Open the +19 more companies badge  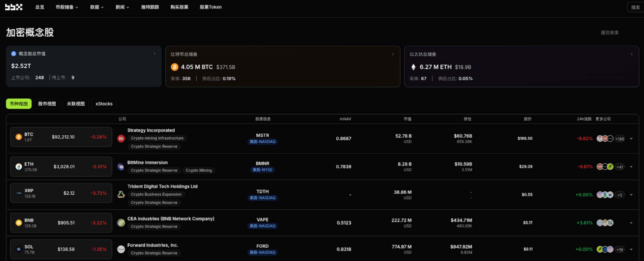620,250
